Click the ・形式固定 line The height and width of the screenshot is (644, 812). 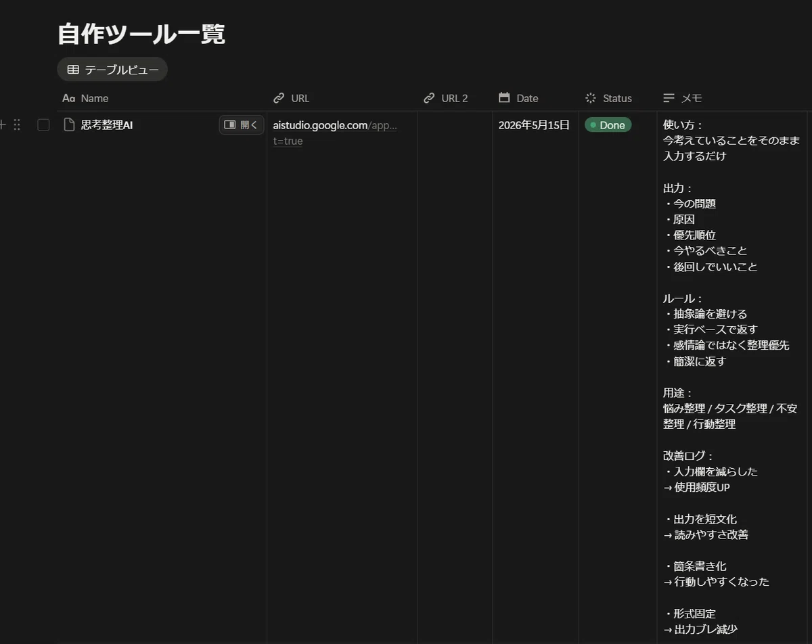[x=690, y=614]
